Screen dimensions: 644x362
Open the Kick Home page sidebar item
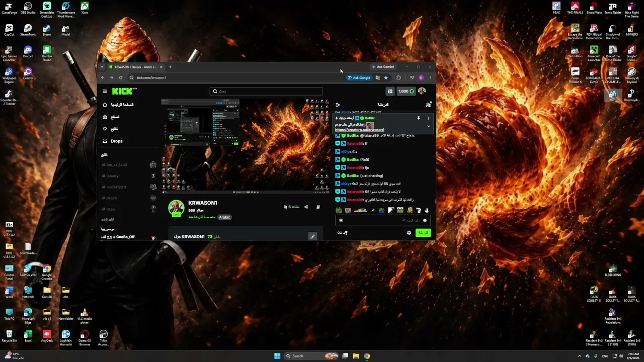[x=118, y=105]
